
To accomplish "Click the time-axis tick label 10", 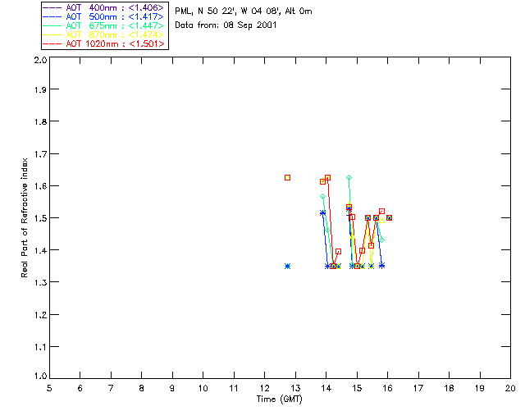I will coord(203,388).
